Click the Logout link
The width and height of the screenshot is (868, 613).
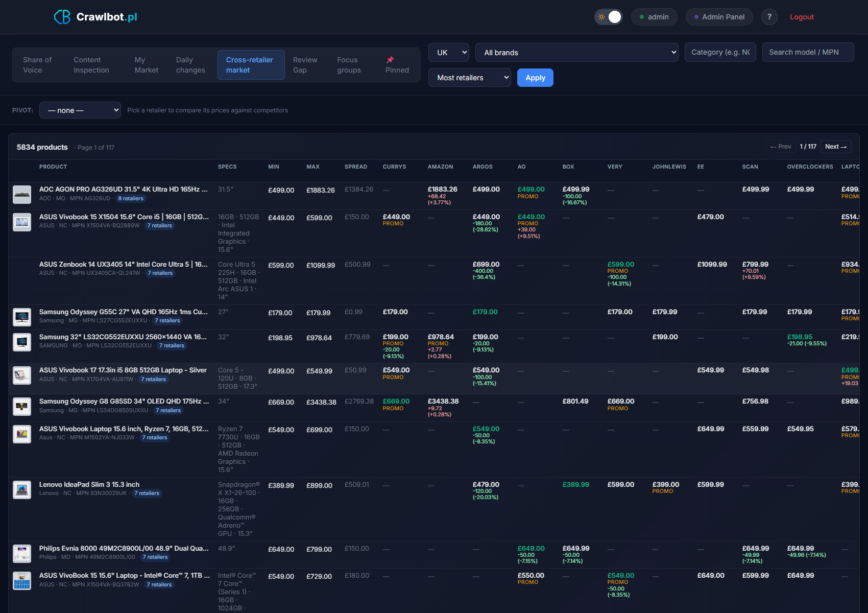[802, 17]
